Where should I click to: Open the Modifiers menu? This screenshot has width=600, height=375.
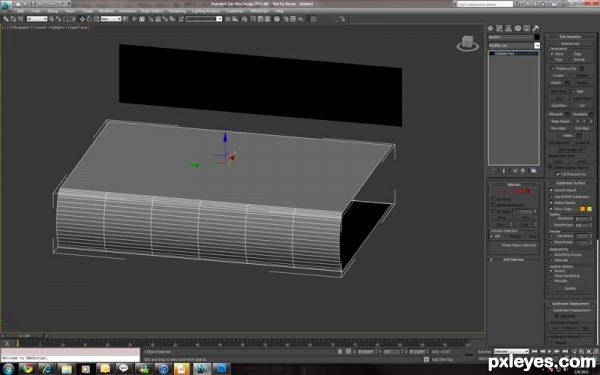(x=106, y=11)
